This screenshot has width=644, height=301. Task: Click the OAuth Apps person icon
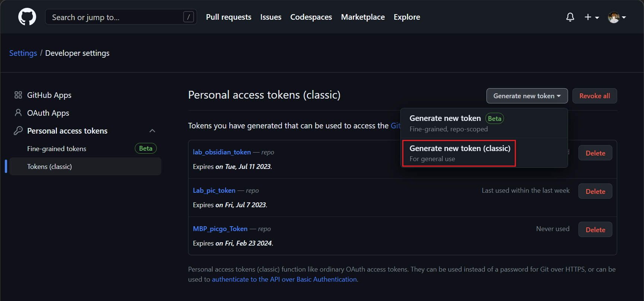point(18,113)
